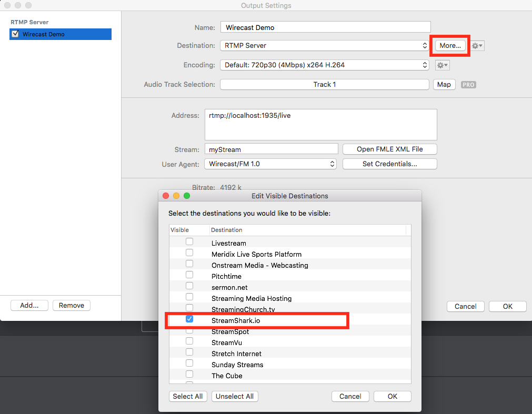532x414 pixels.
Task: Focus the Name field Wirecast Demo
Action: pos(326,27)
